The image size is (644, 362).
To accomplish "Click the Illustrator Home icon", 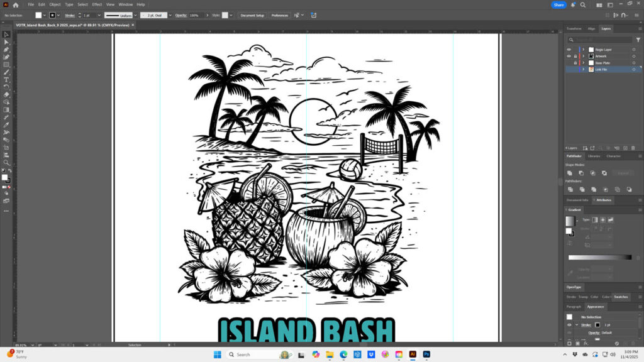I will point(16,4).
